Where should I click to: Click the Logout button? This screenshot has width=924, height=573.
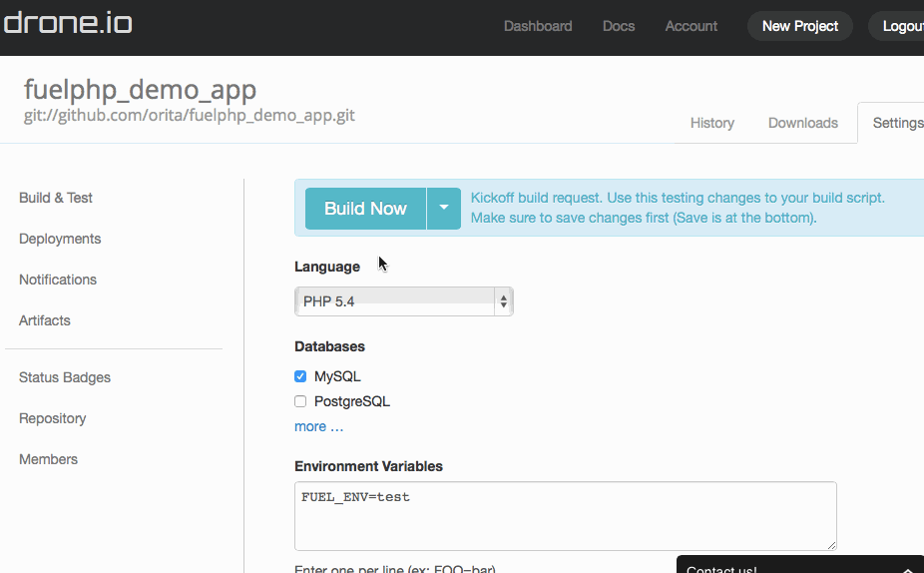tap(897, 26)
